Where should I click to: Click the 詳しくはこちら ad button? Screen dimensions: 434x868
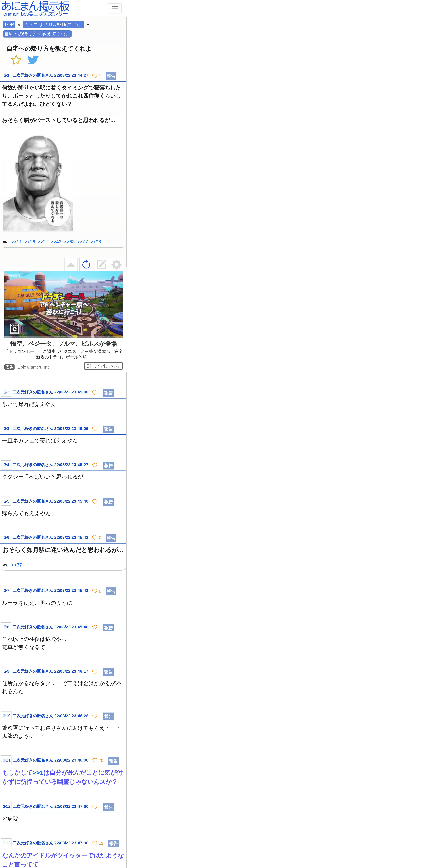pos(103,366)
